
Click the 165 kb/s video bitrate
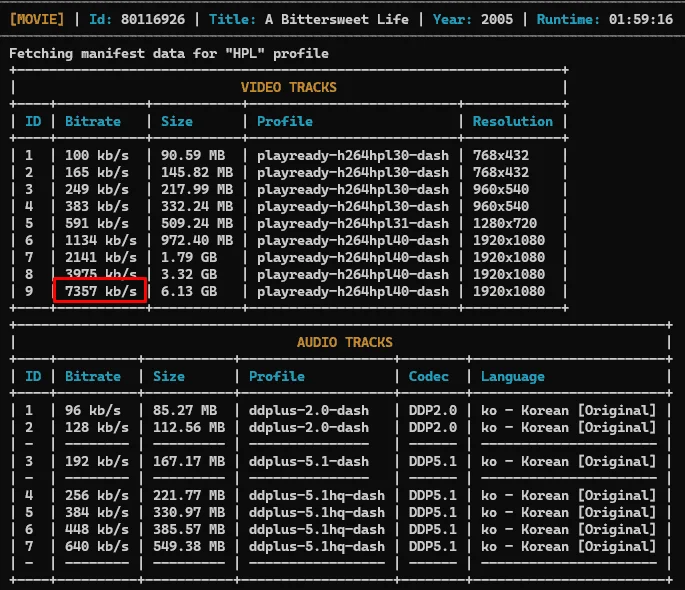97,173
